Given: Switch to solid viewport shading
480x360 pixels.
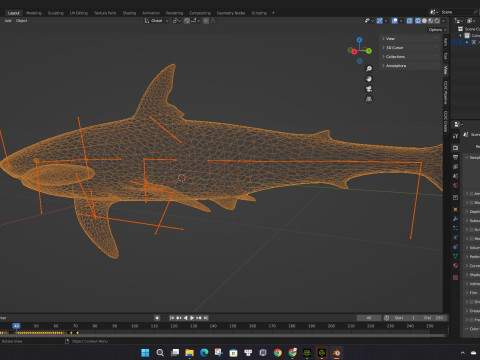Looking at the screenshot, I should pyautogui.click(x=424, y=21).
